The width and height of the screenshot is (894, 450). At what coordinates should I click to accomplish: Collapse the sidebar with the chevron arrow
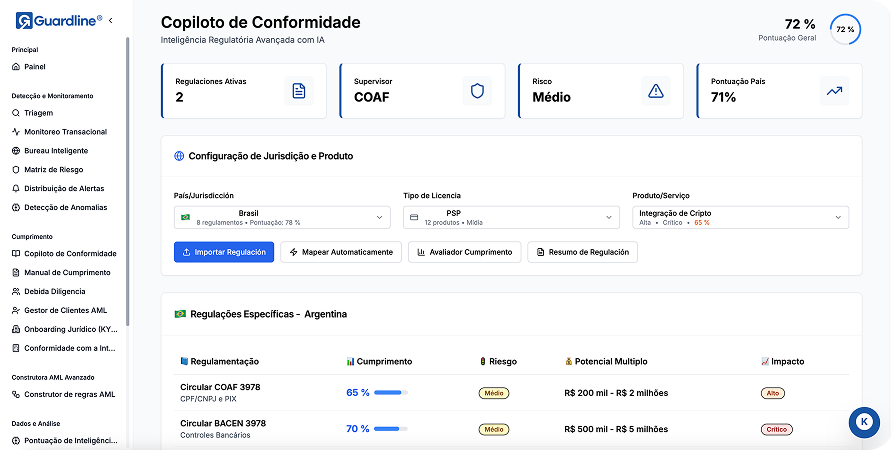[110, 20]
